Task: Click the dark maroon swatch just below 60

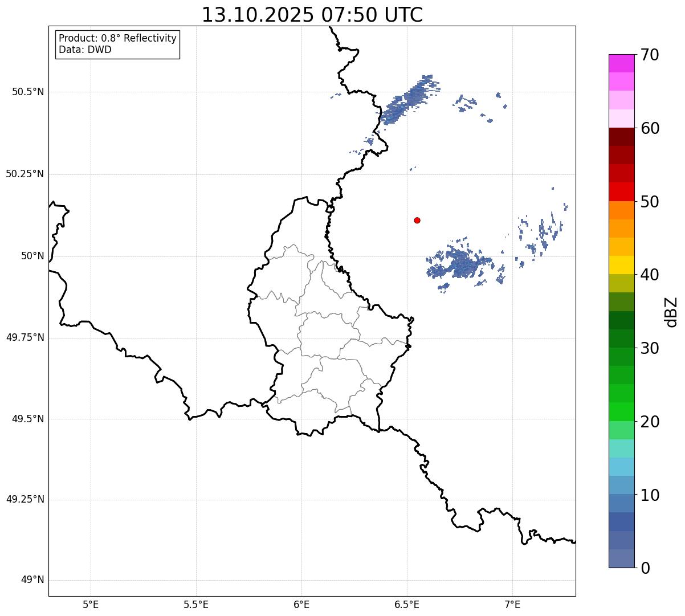Action: 622,137
